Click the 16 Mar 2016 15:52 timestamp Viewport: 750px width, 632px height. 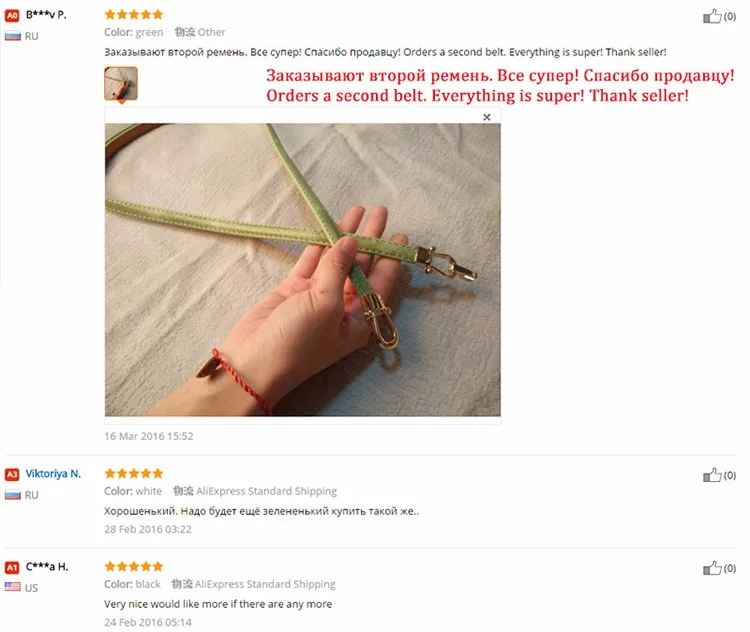[149, 436]
